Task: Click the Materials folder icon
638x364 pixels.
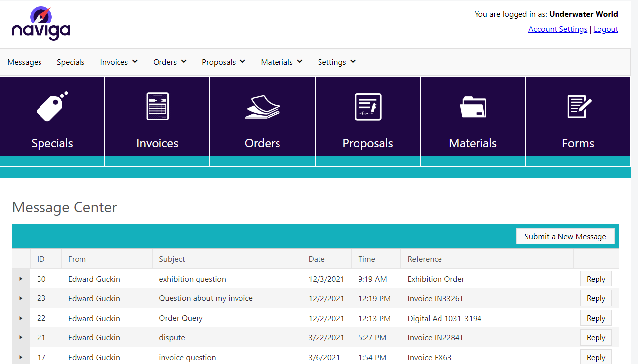Action: pyautogui.click(x=473, y=107)
